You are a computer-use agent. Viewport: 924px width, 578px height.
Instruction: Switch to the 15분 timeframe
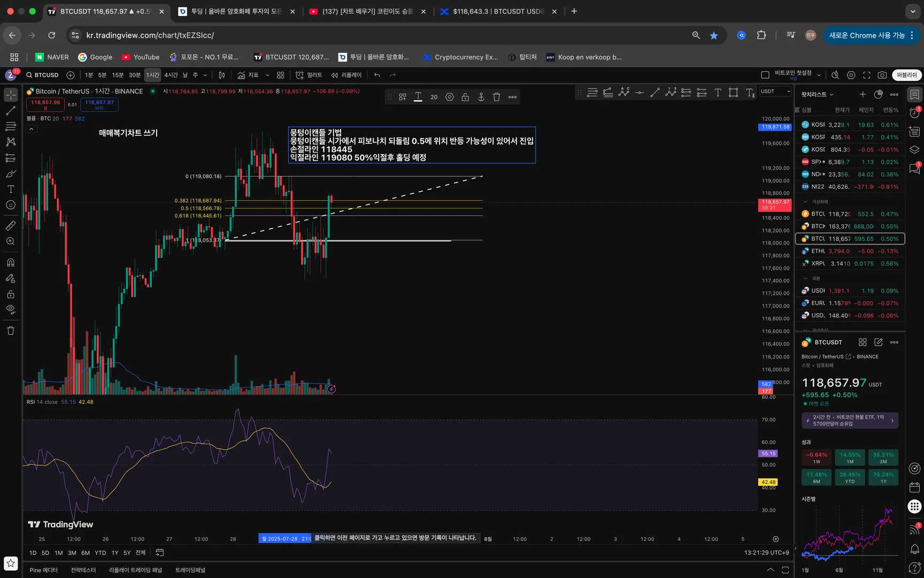point(118,75)
